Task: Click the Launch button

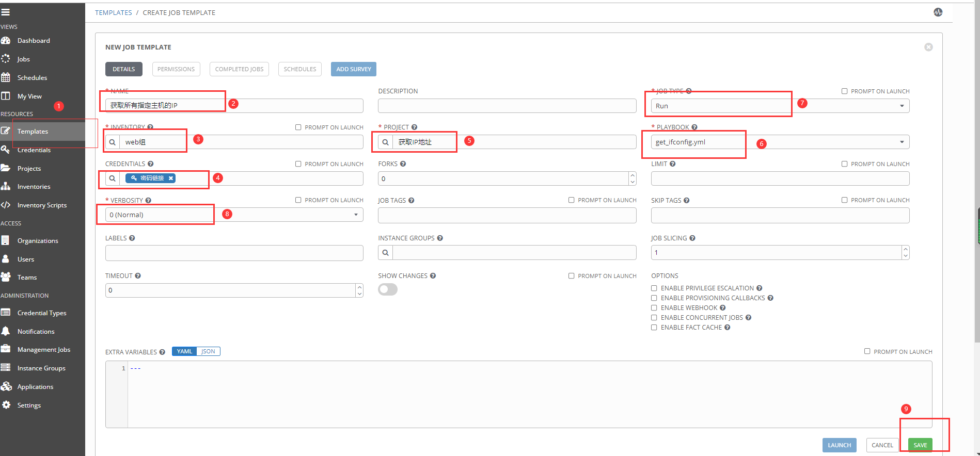Action: point(840,445)
